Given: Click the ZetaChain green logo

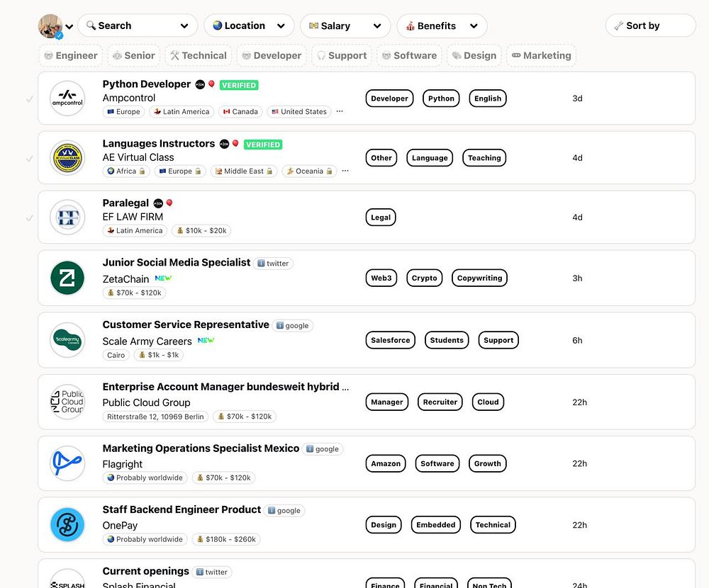Looking at the screenshot, I should click(x=67, y=278).
